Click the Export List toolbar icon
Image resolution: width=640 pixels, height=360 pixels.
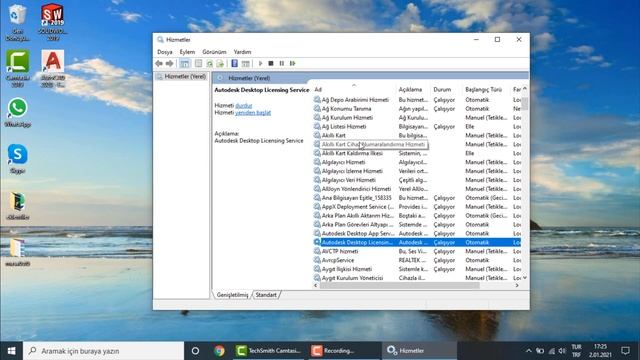220,63
